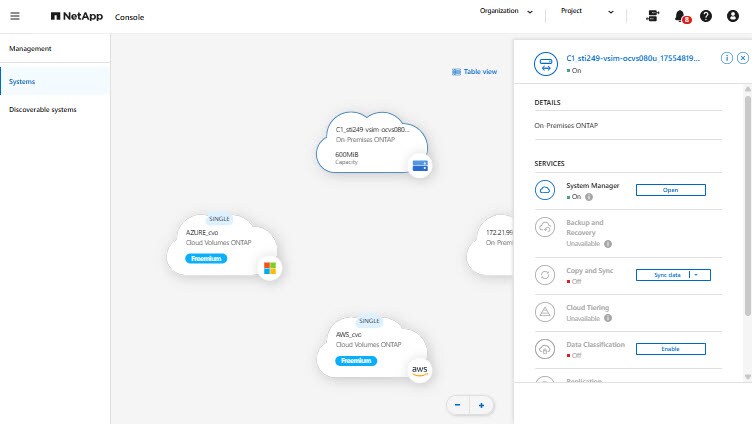Enable Data Classification service
The height and width of the screenshot is (424, 752).
671,348
